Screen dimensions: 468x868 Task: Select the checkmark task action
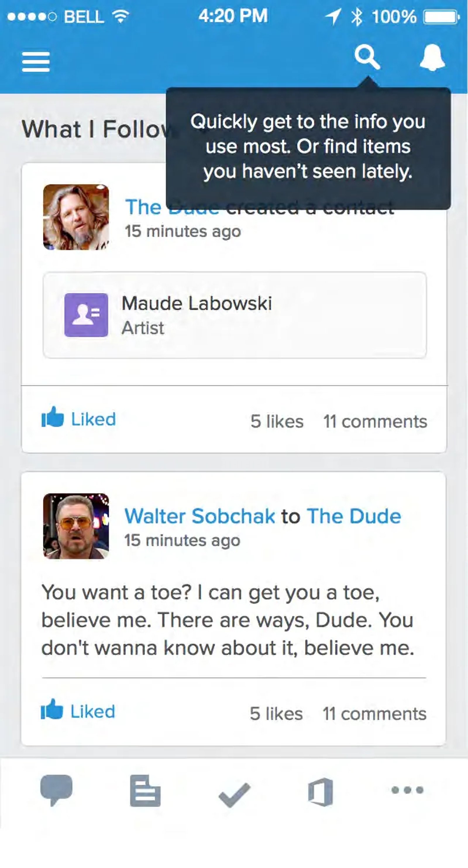tap(234, 795)
